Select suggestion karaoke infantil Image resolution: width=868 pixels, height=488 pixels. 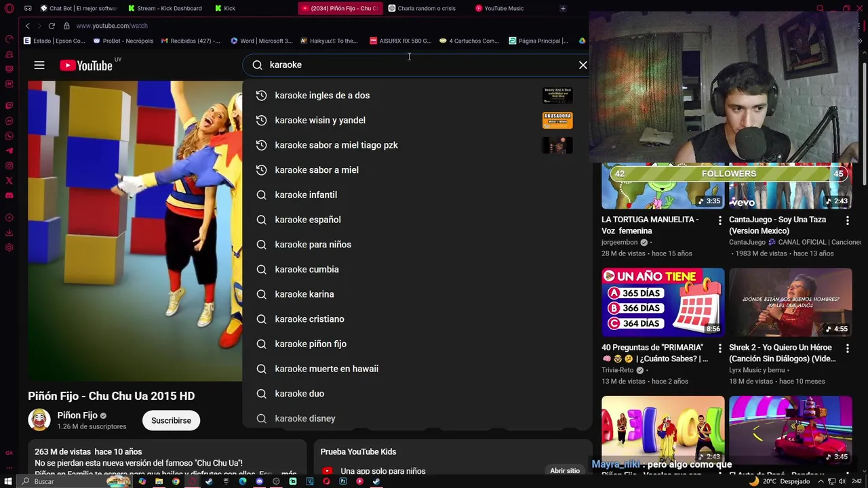pyautogui.click(x=416, y=195)
